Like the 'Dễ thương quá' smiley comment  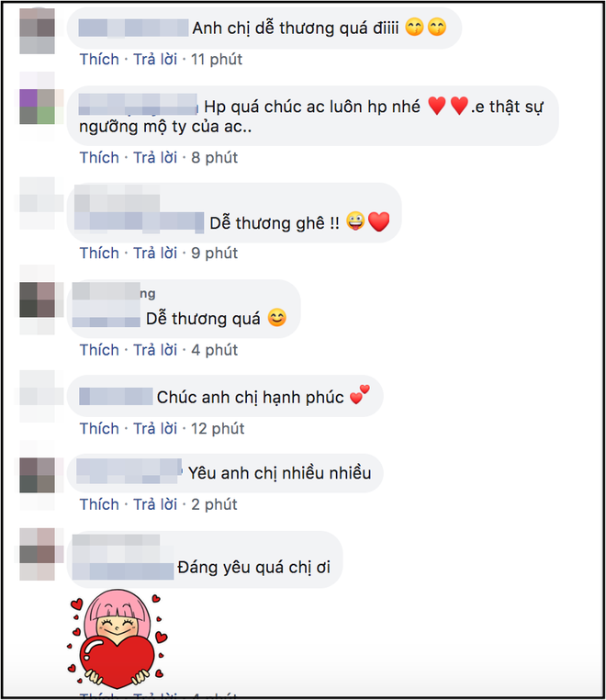[x=99, y=350]
